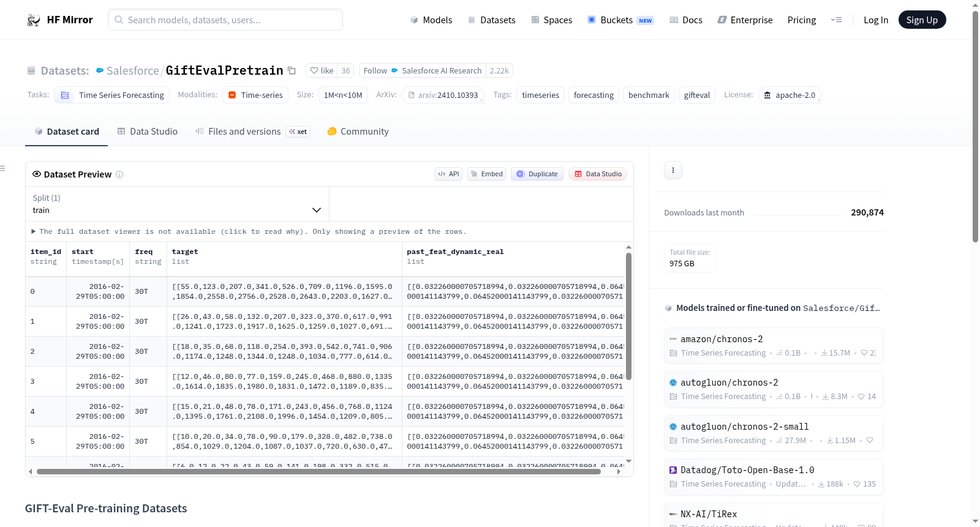Click the preview table horizontal scrollbar
This screenshot has width=980, height=527.
click(318, 472)
